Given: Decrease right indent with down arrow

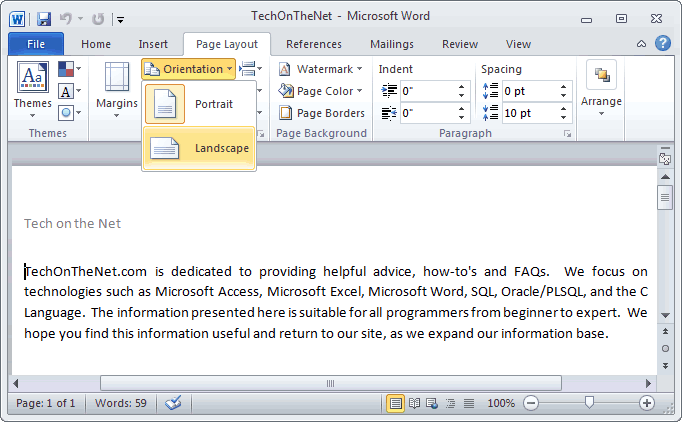Looking at the screenshot, I should (x=461, y=118).
